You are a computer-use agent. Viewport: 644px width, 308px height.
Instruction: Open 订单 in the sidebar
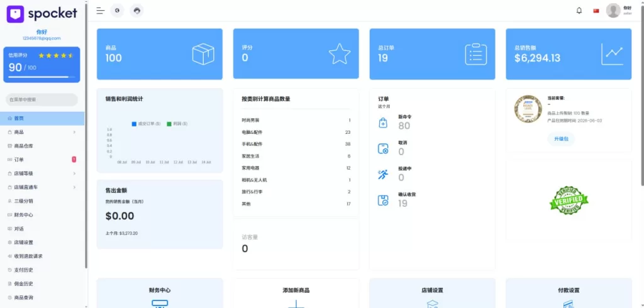[42, 159]
